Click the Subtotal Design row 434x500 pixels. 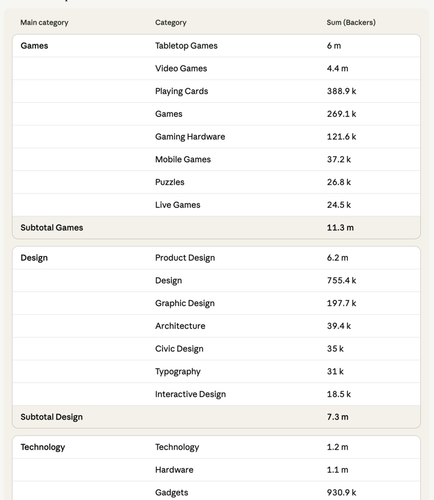tap(216, 417)
